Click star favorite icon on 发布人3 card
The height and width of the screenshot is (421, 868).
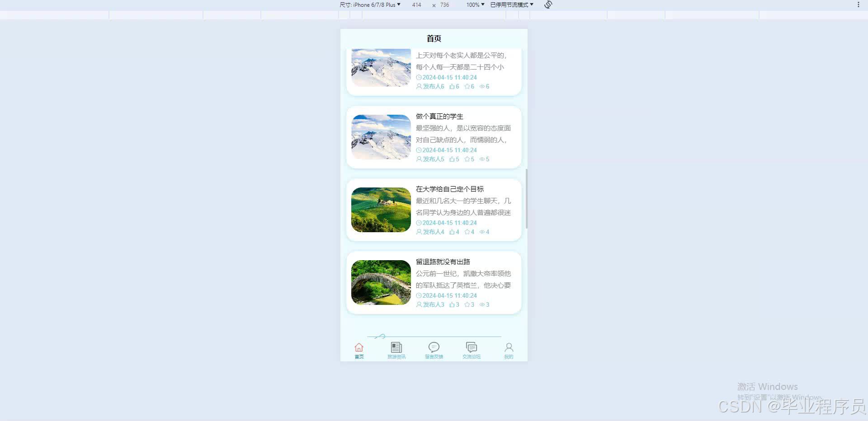(467, 304)
